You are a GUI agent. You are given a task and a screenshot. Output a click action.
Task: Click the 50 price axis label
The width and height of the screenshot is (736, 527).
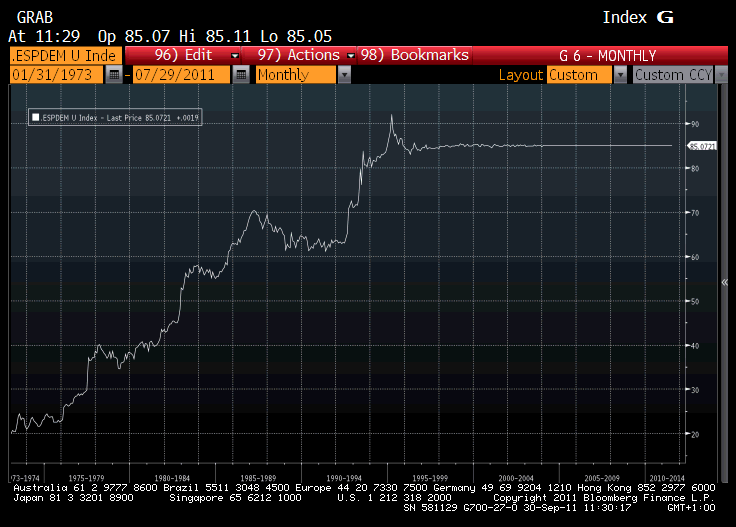[695, 301]
